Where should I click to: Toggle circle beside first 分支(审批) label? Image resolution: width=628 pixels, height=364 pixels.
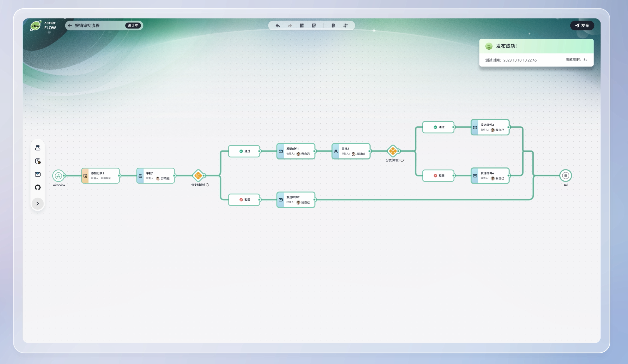click(207, 185)
